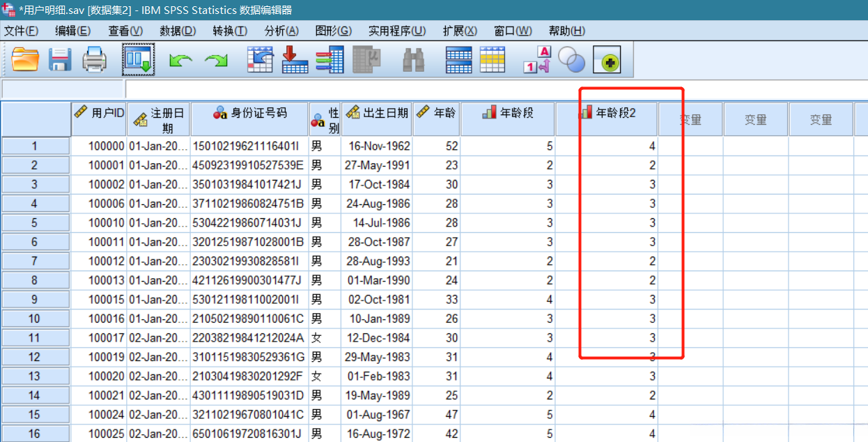Click the Go to Variable red arrow icon
The image size is (868, 442).
pyautogui.click(x=295, y=60)
